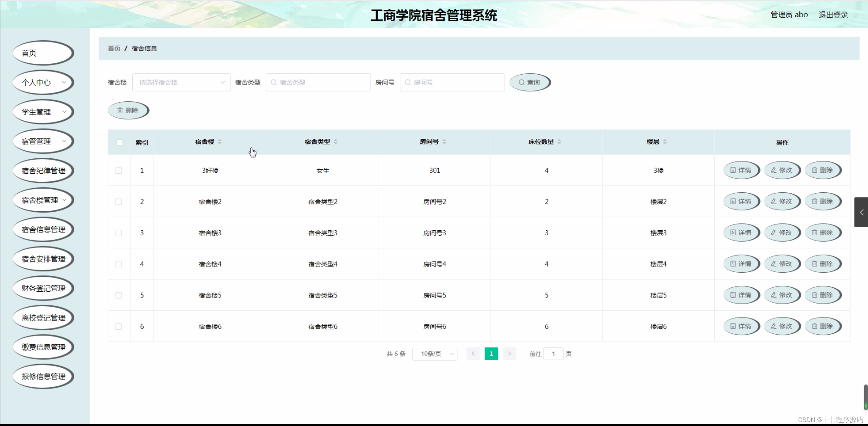Open 宿舍信息管理 in the sidebar
868x426 pixels.
[43, 230]
